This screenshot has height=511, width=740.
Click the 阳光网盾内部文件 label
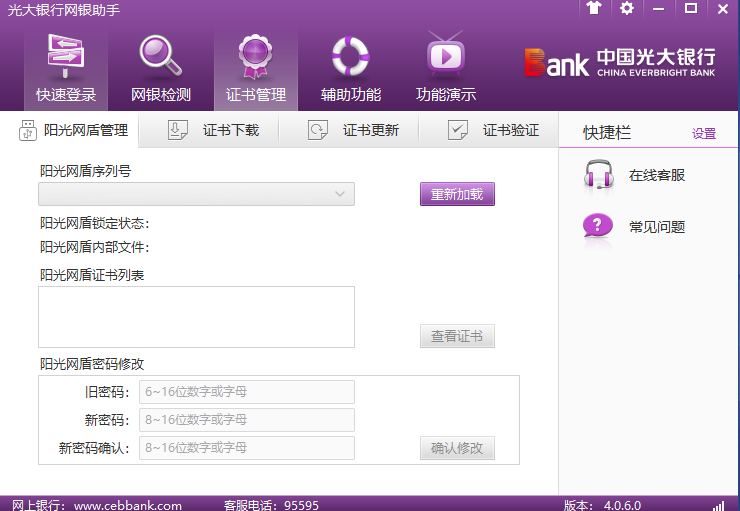point(94,247)
